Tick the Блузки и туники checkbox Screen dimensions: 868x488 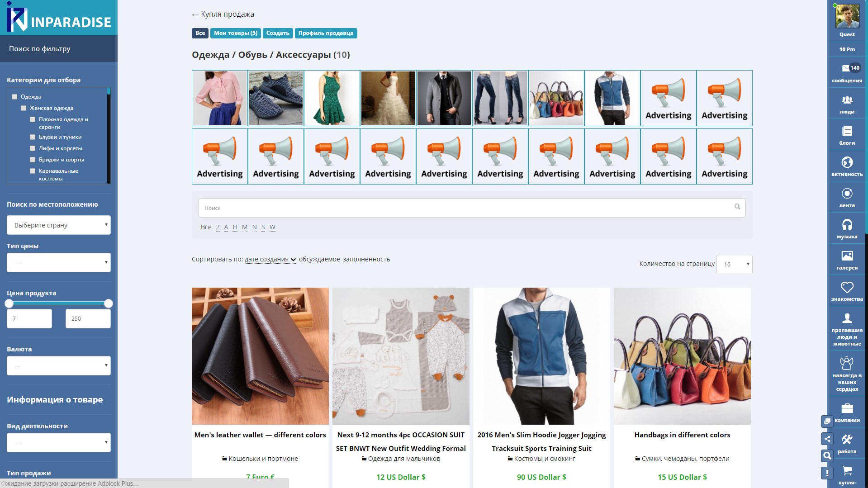coord(33,137)
